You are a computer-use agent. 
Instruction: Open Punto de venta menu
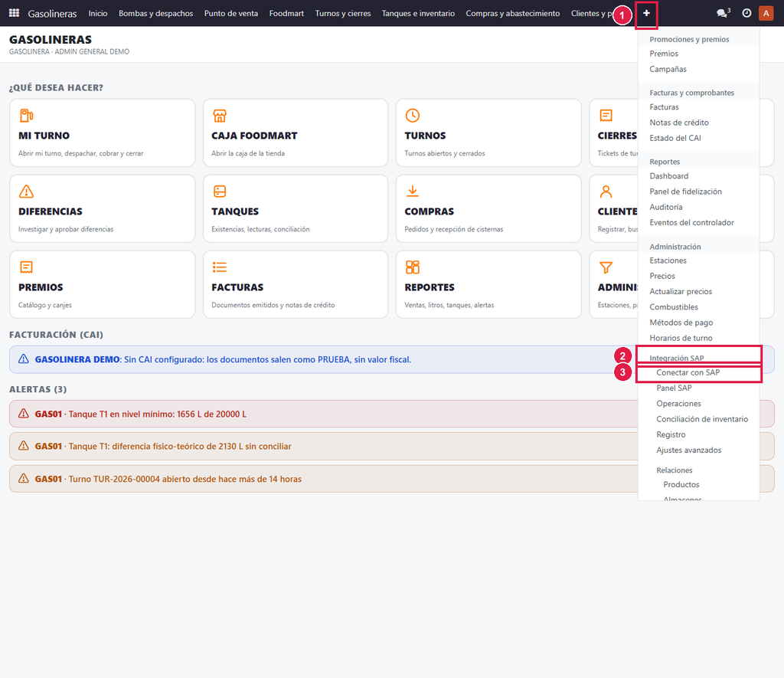[231, 13]
